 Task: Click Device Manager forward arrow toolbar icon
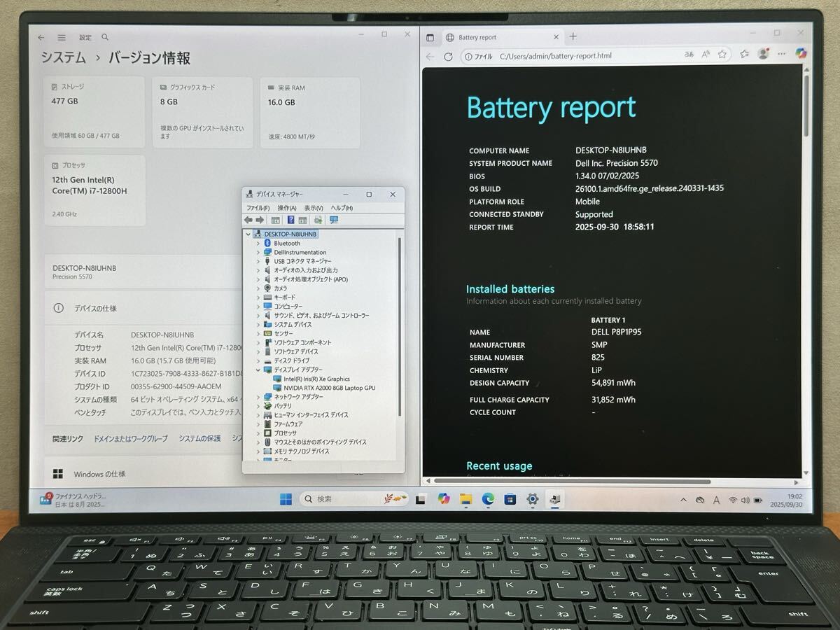click(260, 220)
